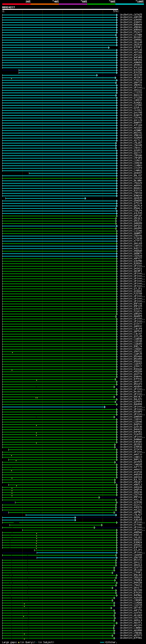
Task: Select hit UniRef100_C9SYN2
Action: click(131, 118)
